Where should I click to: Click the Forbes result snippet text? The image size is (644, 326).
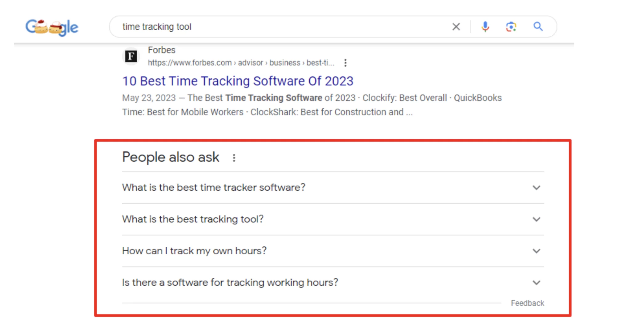click(312, 105)
